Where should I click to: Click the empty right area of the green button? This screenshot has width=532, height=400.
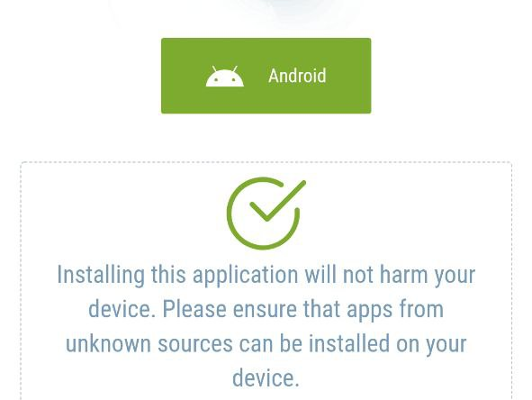[348, 76]
